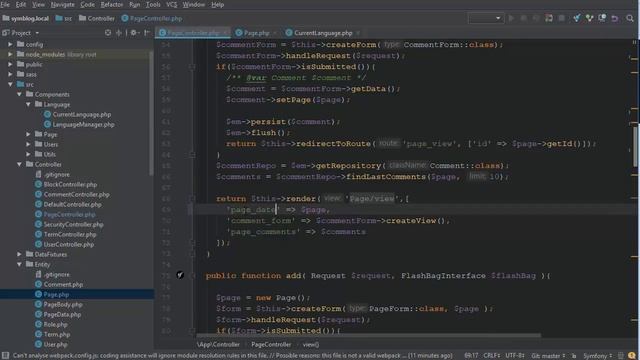Click the gutter icon at function add line
This screenshot has height=360, width=640.
[180, 275]
